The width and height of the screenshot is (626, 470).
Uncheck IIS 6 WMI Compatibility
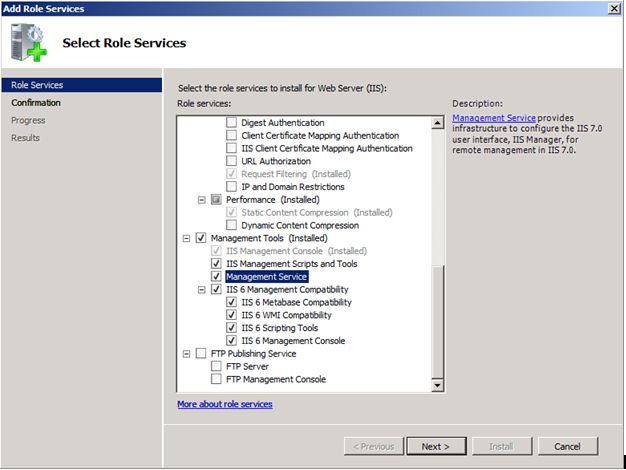tap(232, 315)
